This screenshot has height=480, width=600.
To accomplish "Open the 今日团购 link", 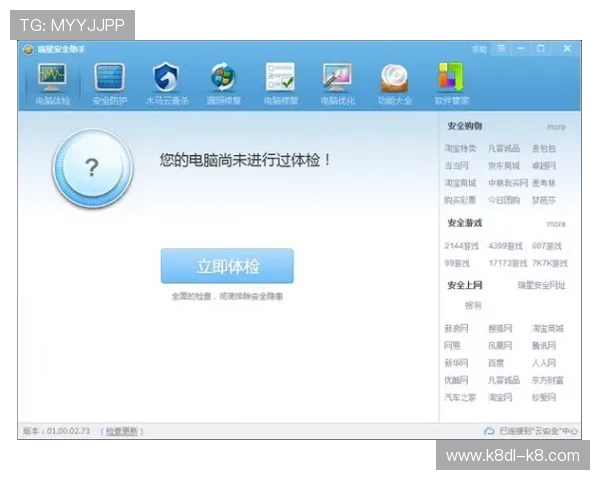I will coord(504,200).
